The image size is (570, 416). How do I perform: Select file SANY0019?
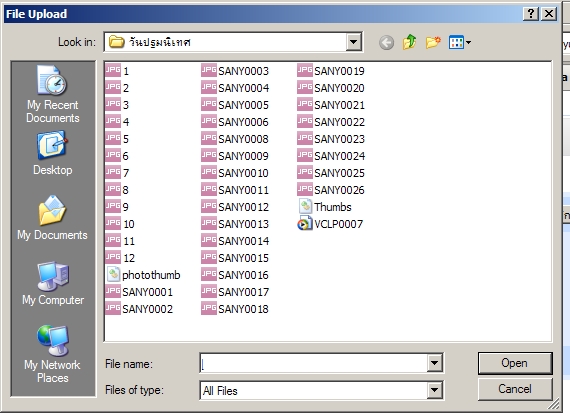(331, 71)
